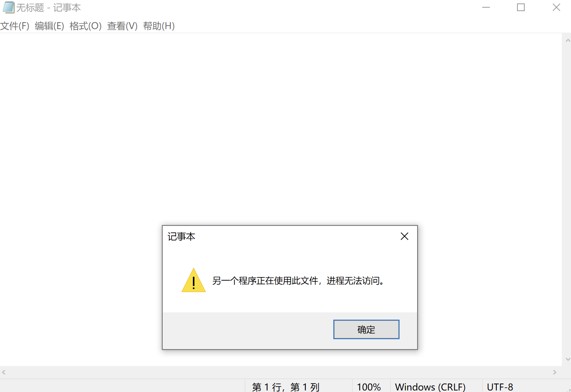Close the Notepad main window

[556, 7]
